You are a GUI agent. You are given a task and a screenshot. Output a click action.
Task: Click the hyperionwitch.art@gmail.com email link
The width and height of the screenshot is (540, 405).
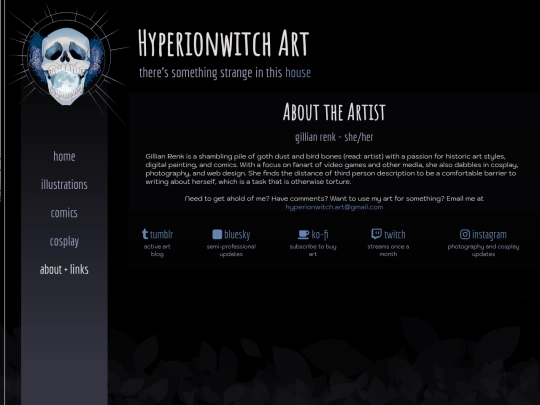pyautogui.click(x=334, y=207)
